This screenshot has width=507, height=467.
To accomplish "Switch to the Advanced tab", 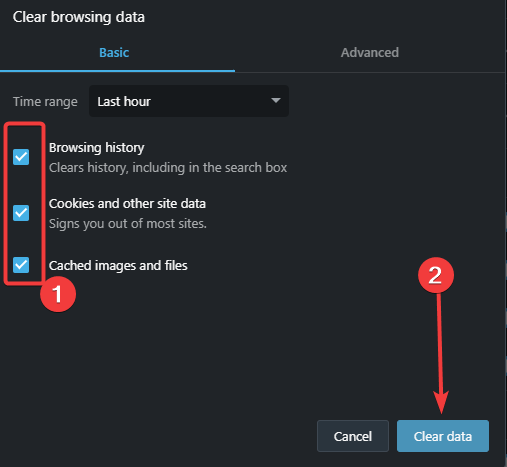I will (x=370, y=53).
